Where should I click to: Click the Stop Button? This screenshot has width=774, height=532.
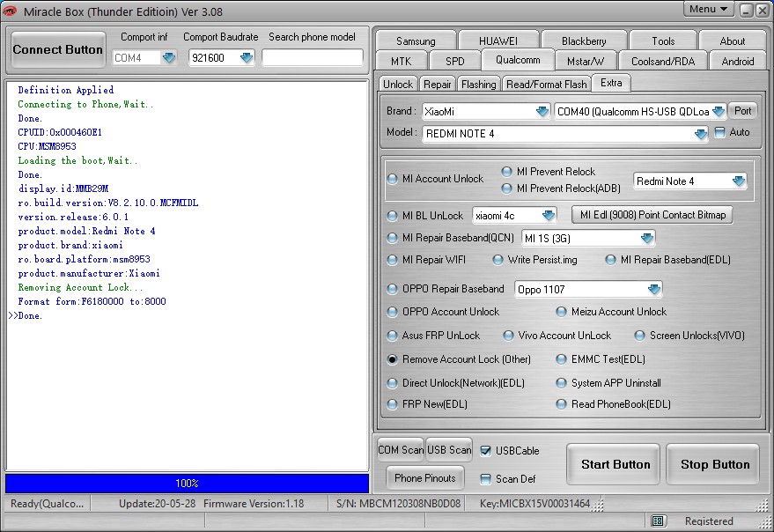[x=713, y=464]
